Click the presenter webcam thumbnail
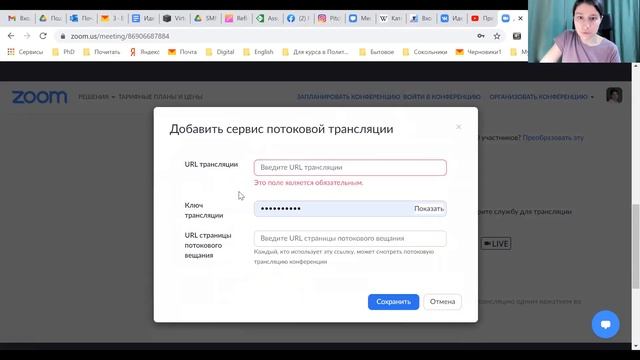This screenshot has height=360, width=640. (584, 31)
